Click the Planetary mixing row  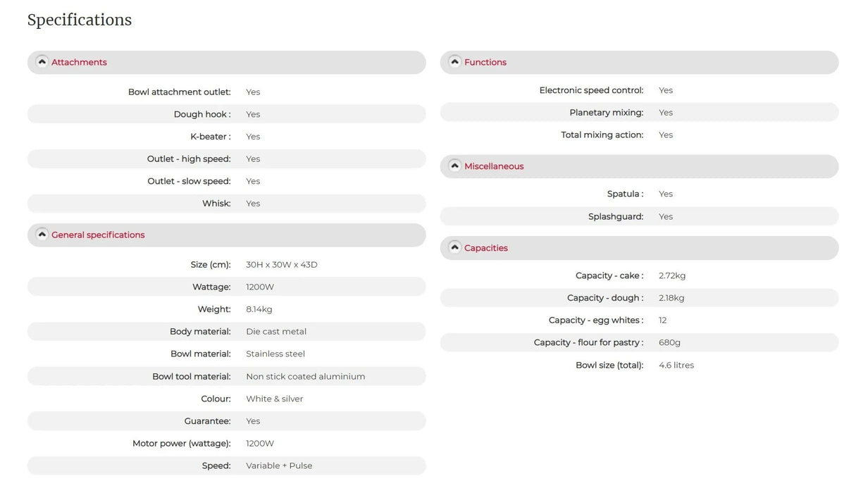coord(639,113)
